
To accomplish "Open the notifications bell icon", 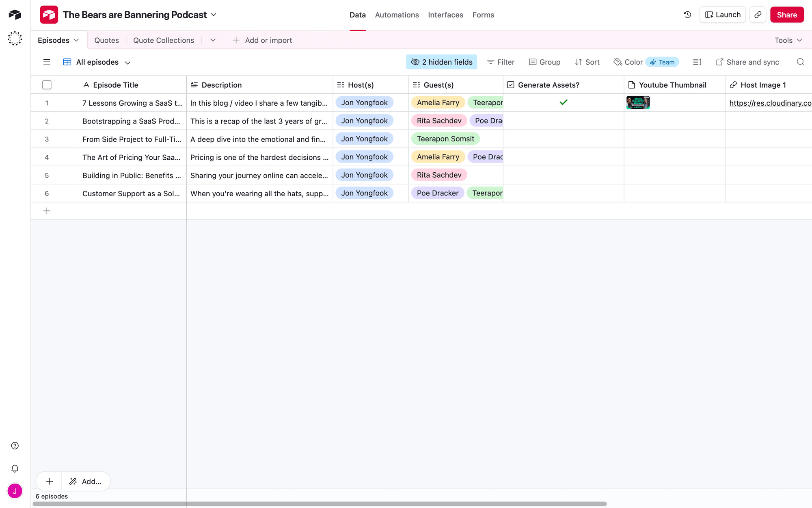I will click(15, 469).
